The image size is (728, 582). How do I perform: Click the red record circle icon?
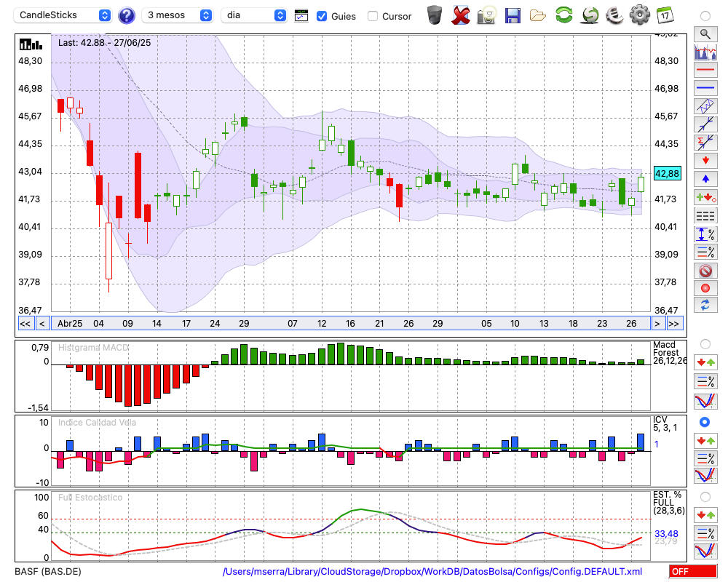pyautogui.click(x=705, y=288)
